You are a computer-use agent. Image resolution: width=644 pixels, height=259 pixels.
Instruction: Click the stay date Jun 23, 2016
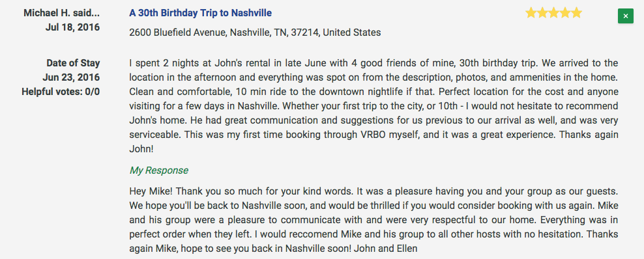click(x=71, y=77)
